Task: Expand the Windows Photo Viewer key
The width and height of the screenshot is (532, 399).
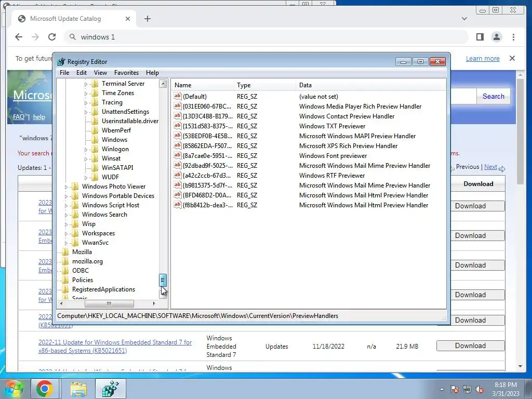Action: (x=66, y=187)
